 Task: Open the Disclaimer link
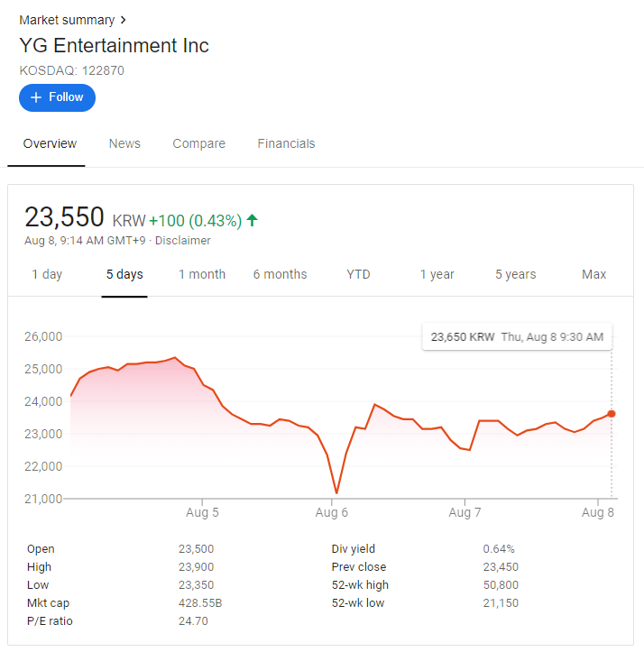tap(185, 241)
